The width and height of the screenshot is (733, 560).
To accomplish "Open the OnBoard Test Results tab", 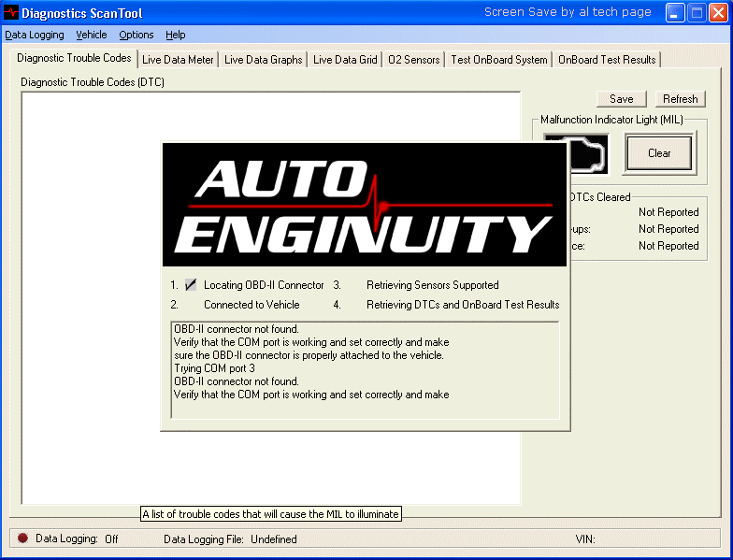I will (x=606, y=60).
